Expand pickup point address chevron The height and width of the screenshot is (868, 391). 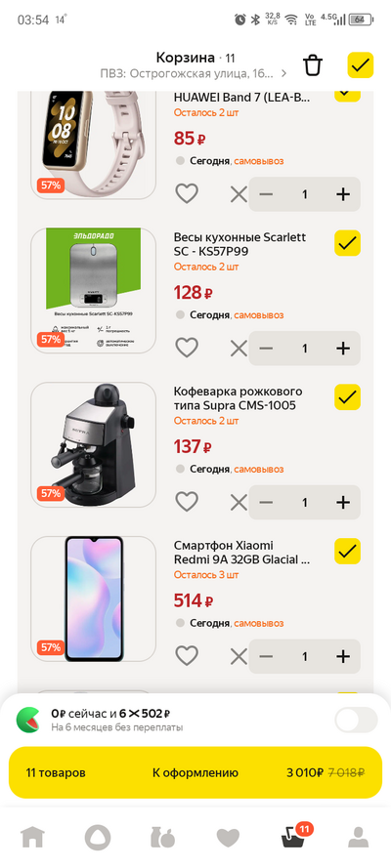click(284, 73)
